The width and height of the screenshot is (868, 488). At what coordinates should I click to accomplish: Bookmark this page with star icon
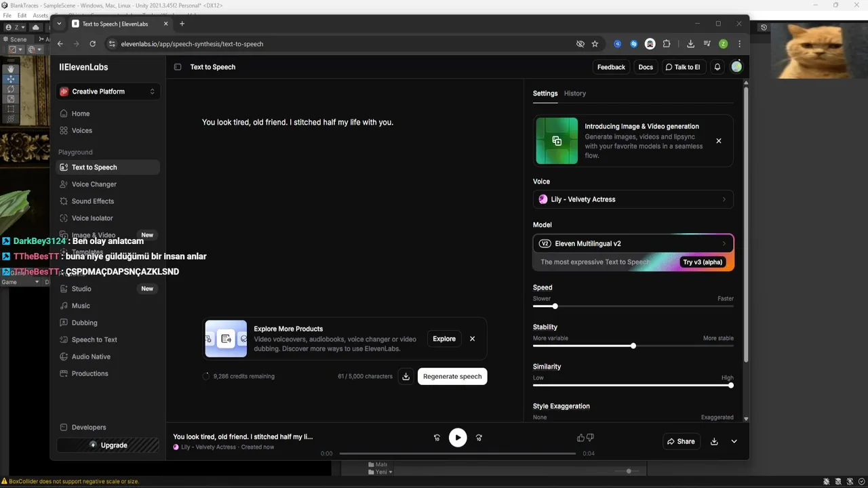point(595,44)
